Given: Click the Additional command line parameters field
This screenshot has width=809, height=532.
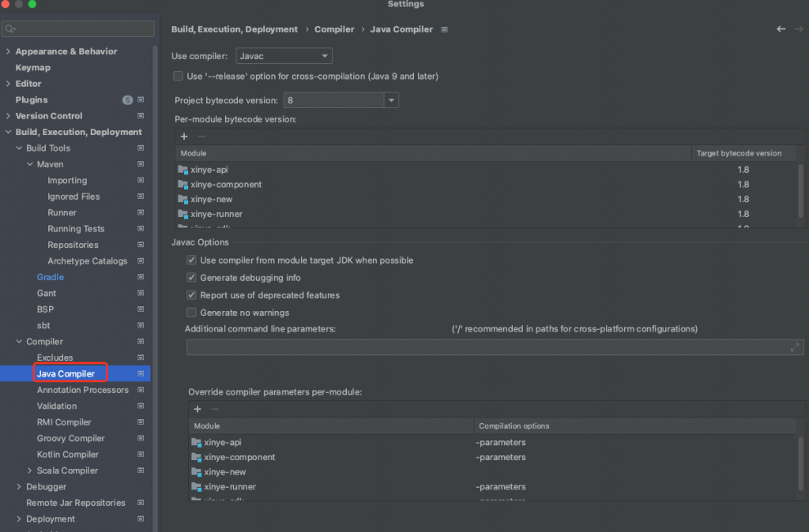Looking at the screenshot, I should (486, 347).
